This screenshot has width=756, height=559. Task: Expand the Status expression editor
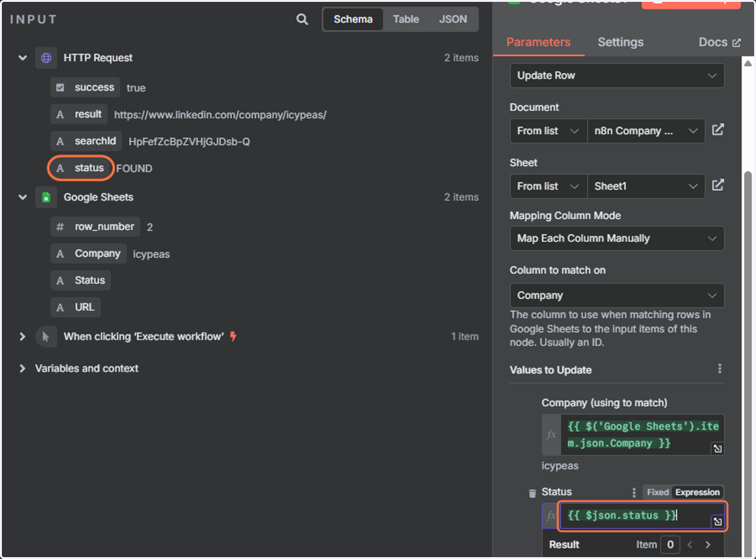point(718,522)
